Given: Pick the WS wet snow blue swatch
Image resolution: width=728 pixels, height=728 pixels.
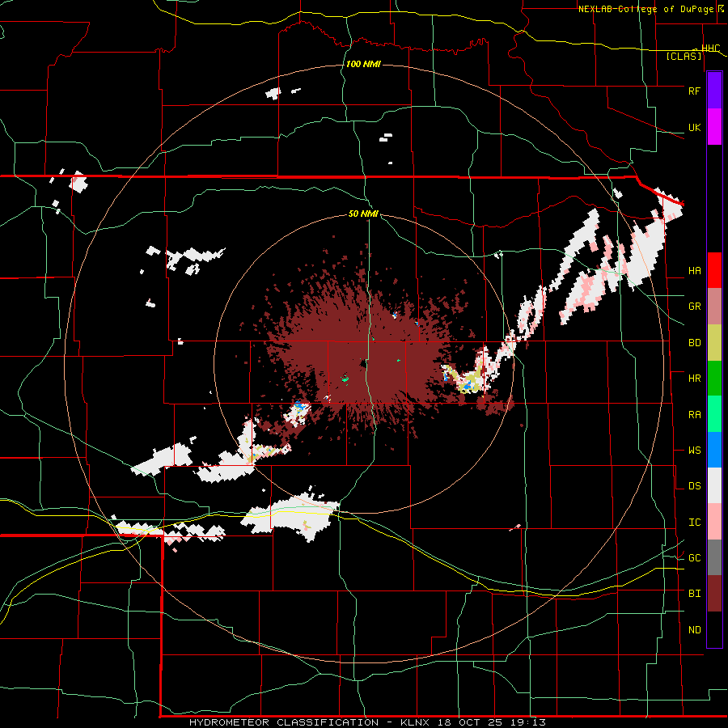Looking at the screenshot, I should click(714, 450).
